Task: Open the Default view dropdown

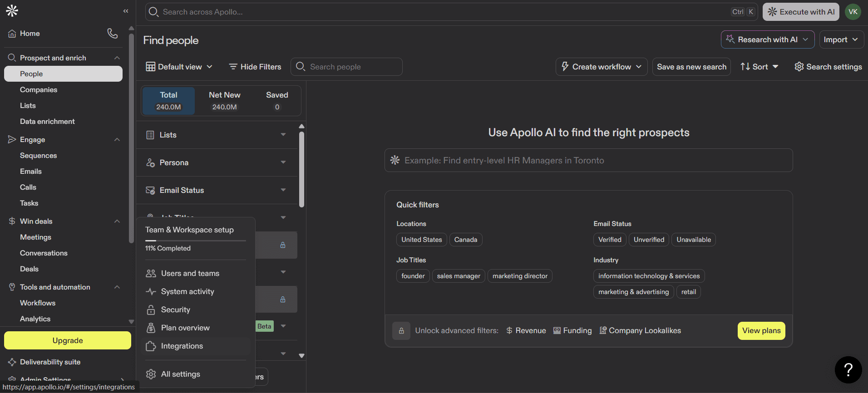Action: pyautogui.click(x=179, y=67)
